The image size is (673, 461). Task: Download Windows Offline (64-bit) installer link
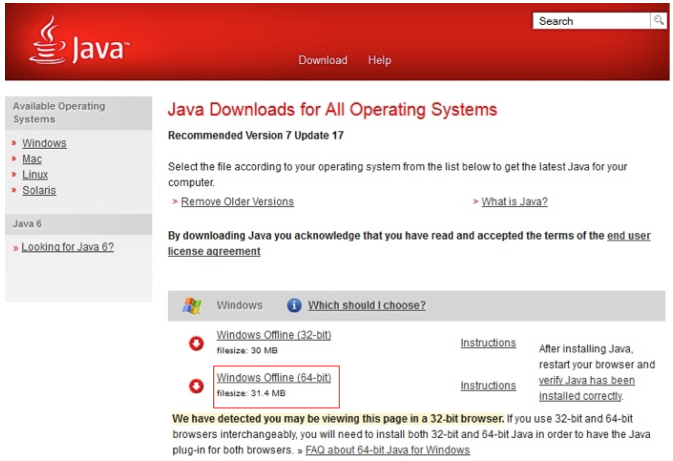(x=274, y=378)
